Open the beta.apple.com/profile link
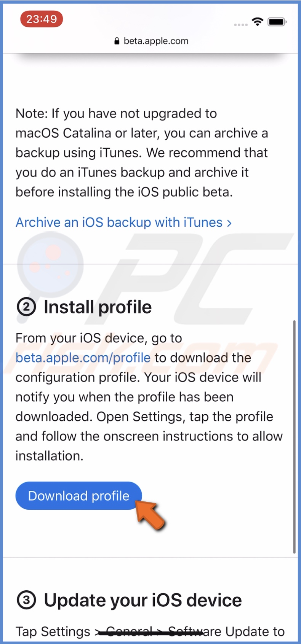This screenshot has width=301, height=644. pyautogui.click(x=82, y=358)
